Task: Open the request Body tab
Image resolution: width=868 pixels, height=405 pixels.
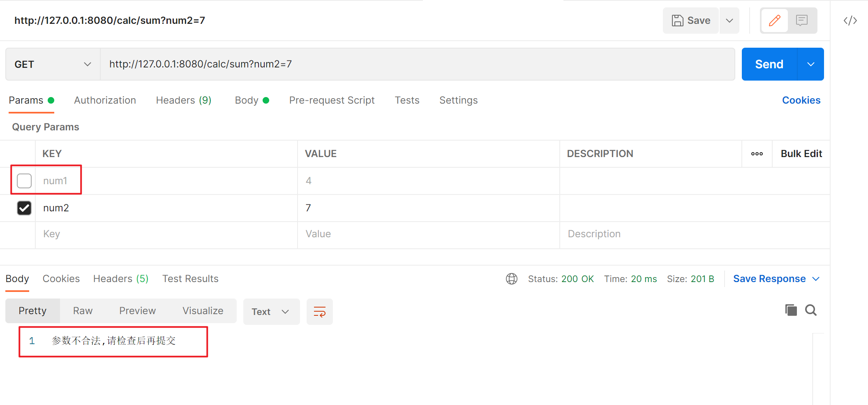Action: click(252, 100)
